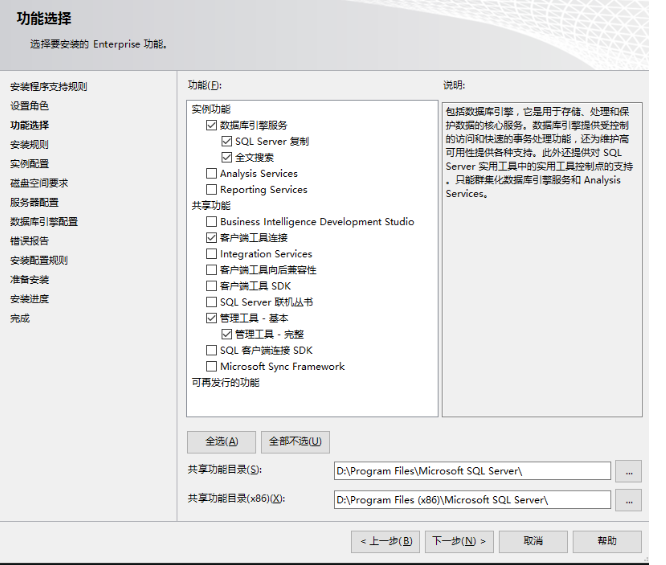666x565 pixels.
Task: Select 安装程序支持规则 step in sidebar
Action: pos(48,87)
